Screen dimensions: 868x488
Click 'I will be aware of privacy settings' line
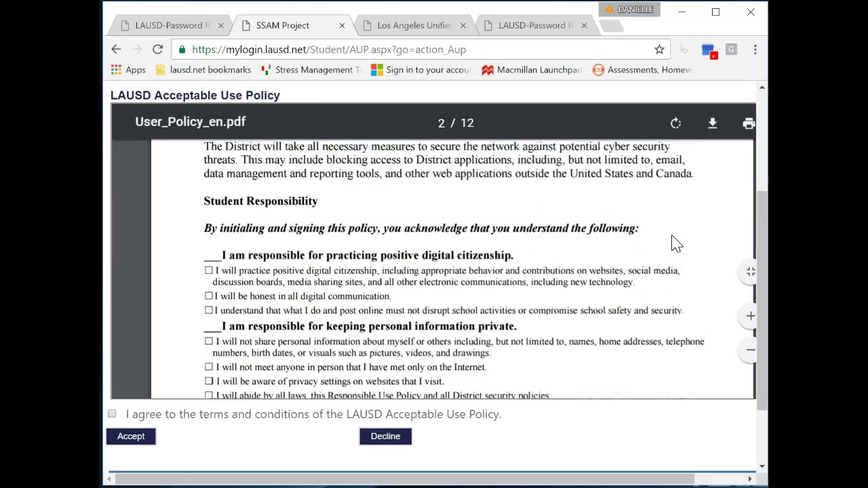click(330, 382)
